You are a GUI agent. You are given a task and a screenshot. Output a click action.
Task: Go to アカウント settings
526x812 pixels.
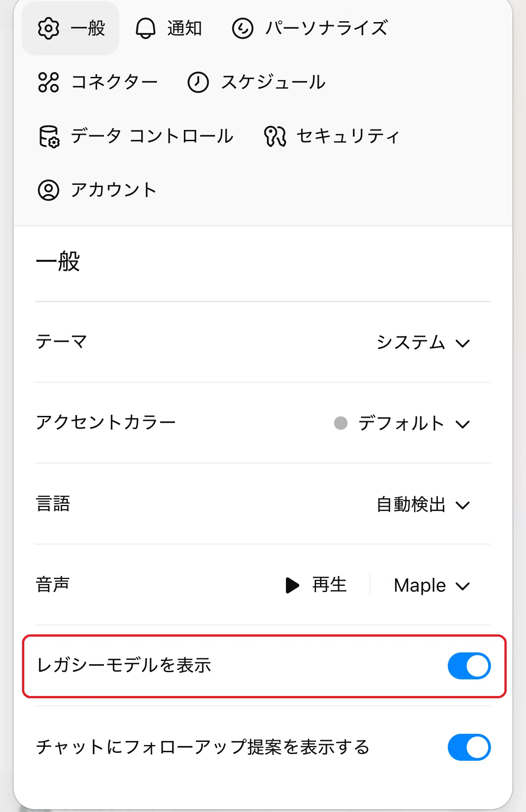[98, 190]
